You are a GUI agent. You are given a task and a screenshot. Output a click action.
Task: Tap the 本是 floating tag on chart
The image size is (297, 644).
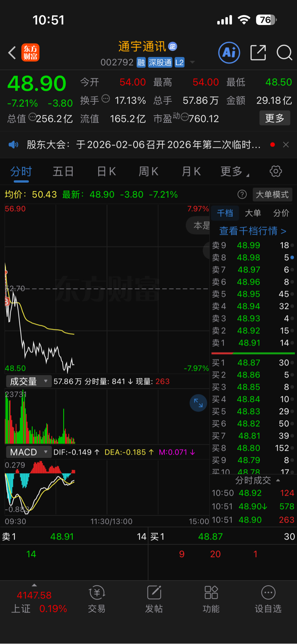(198, 225)
